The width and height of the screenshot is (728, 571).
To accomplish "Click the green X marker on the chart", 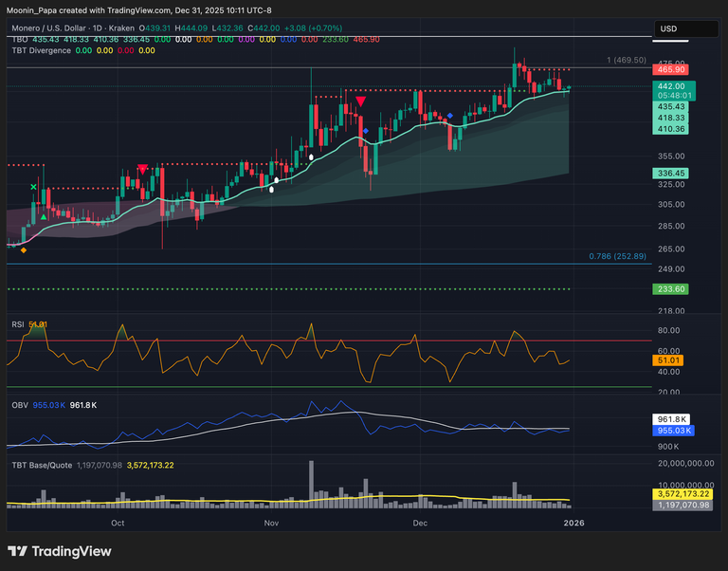I will coord(33,188).
